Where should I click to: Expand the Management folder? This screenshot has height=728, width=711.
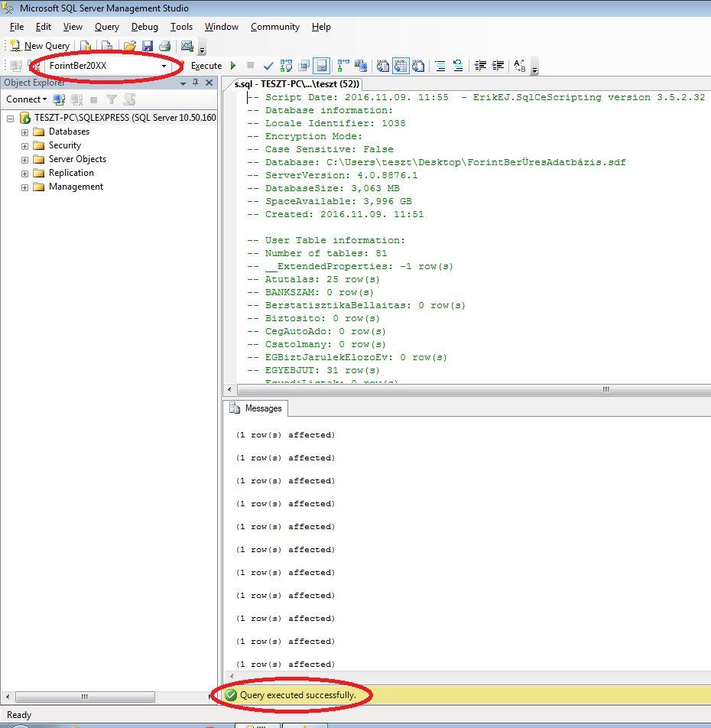(24, 187)
